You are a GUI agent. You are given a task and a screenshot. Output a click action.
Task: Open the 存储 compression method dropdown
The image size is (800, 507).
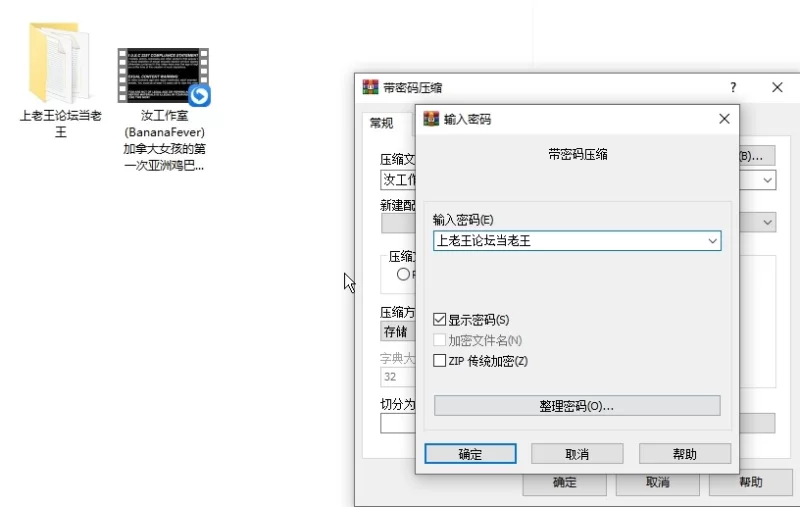pos(398,332)
